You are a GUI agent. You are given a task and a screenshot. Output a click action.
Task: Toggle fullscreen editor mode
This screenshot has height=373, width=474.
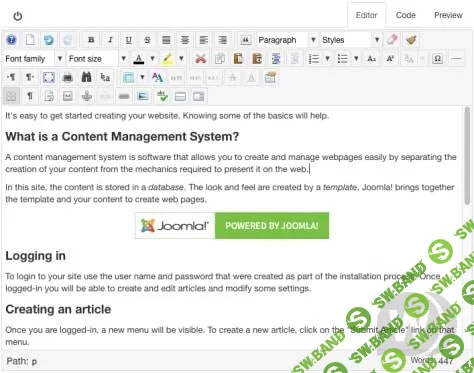[49, 78]
